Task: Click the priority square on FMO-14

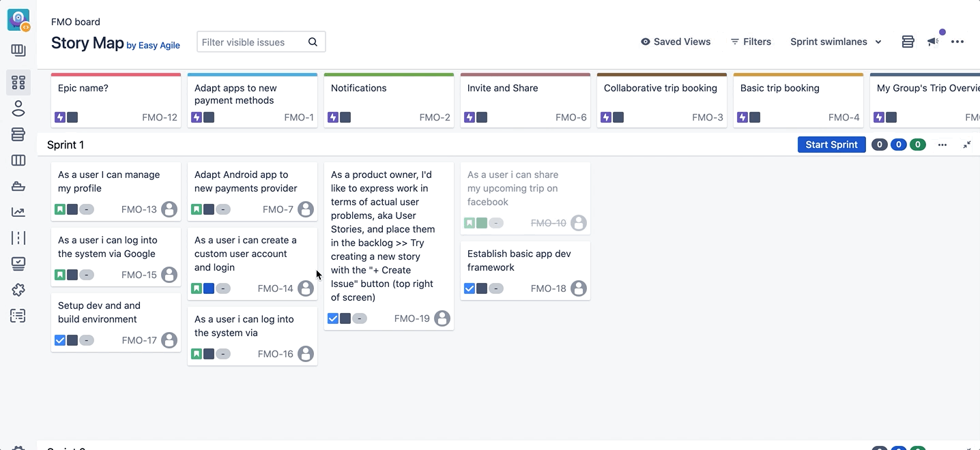Action: click(209, 288)
